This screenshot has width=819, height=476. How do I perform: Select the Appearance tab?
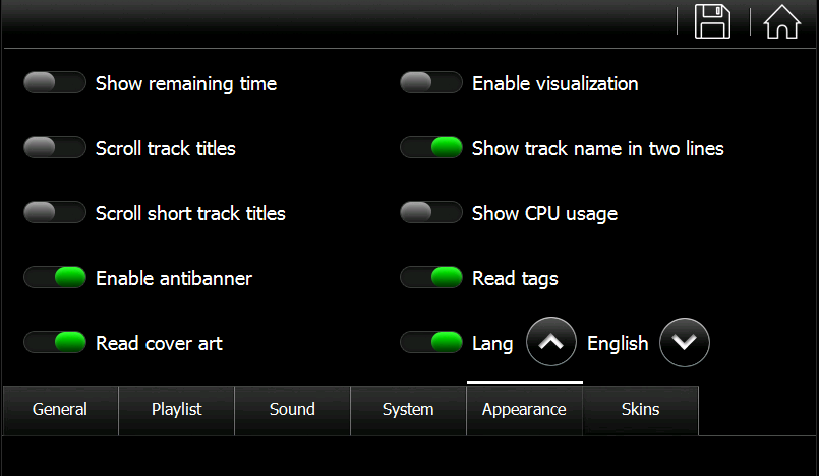[x=524, y=410]
